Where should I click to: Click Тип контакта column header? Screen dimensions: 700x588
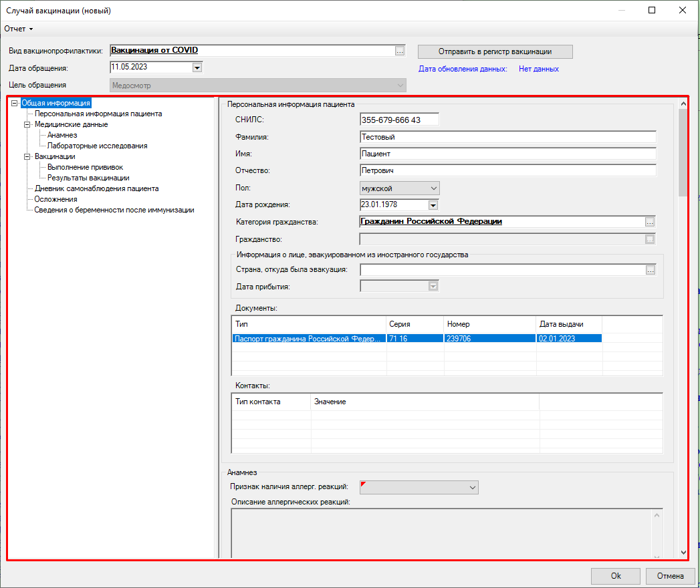(271, 402)
